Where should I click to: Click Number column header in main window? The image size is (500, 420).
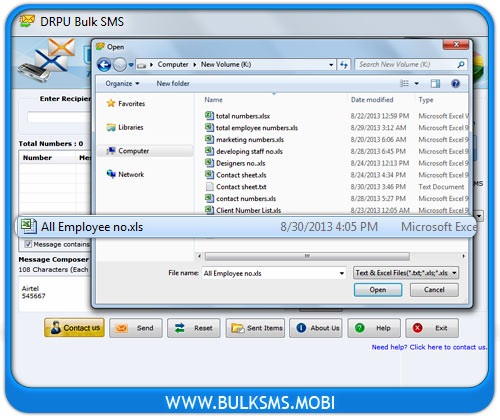click(37, 158)
